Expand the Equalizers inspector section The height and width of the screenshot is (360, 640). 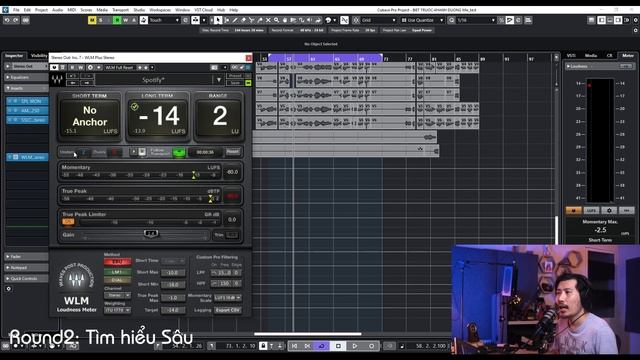tap(27, 77)
